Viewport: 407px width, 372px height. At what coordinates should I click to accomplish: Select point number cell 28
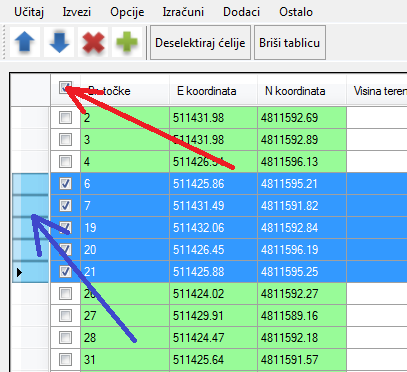pos(125,337)
